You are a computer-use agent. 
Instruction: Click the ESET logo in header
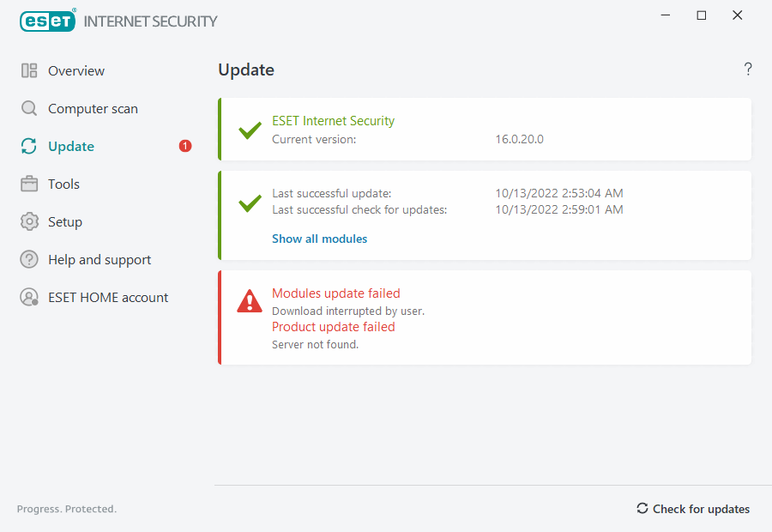pyautogui.click(x=48, y=21)
